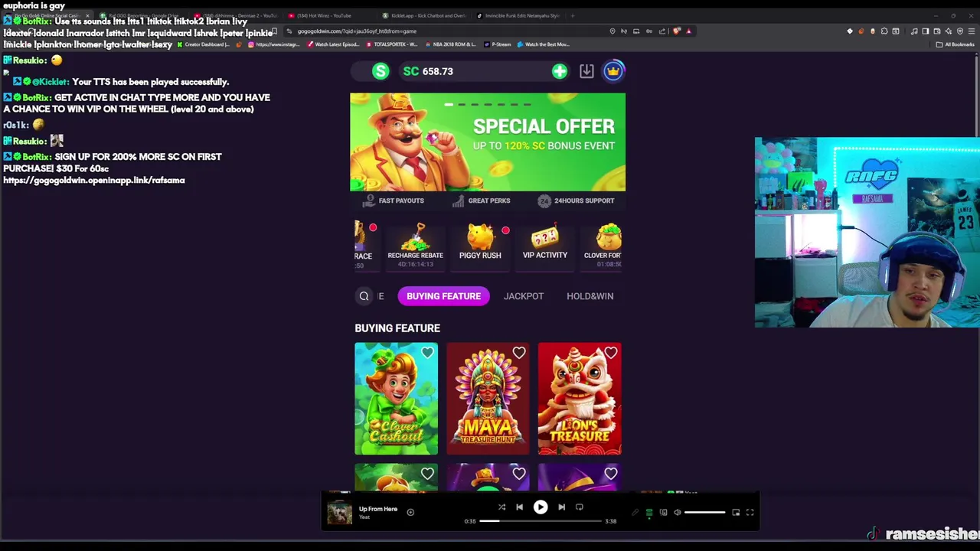Open the Special Offer bonus banner
This screenshot has width=980, height=551.
click(x=488, y=142)
